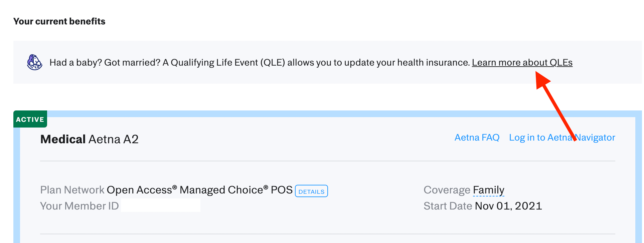The height and width of the screenshot is (243, 644).
Task: Click the Open Access Managed Choice POS text
Action: pos(199,190)
